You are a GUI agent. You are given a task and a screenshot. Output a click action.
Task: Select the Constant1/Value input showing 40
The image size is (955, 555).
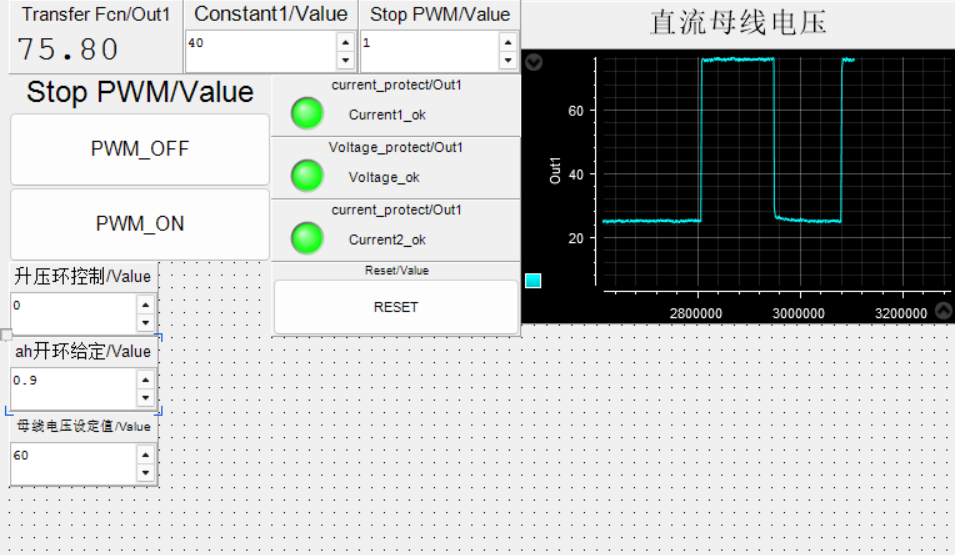click(x=261, y=51)
